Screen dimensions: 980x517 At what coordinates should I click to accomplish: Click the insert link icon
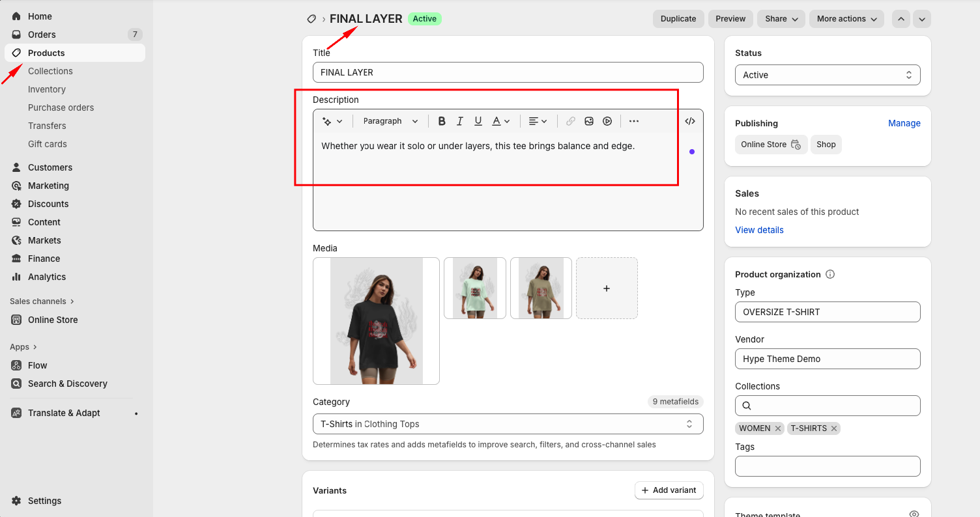point(571,121)
